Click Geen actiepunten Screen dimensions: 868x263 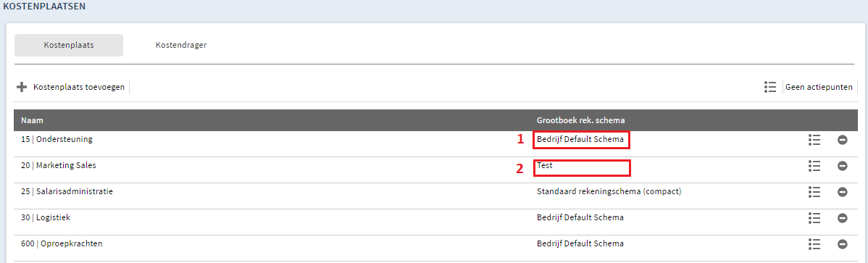coord(819,87)
